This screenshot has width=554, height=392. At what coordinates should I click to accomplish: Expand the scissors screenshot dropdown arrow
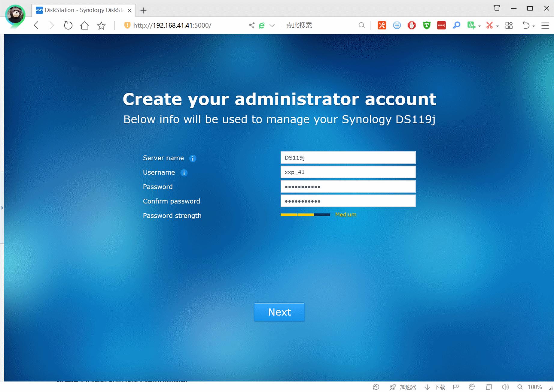tap(498, 26)
